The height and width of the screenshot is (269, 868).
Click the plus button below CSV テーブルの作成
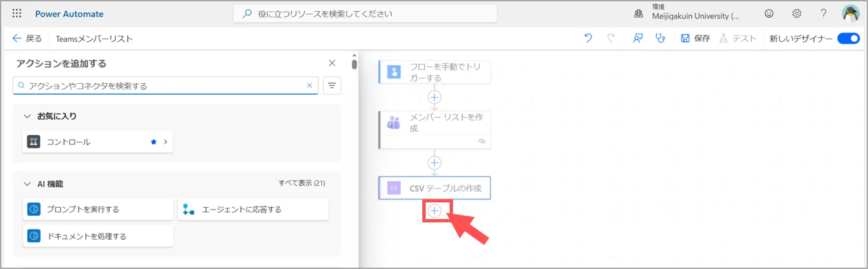(434, 210)
